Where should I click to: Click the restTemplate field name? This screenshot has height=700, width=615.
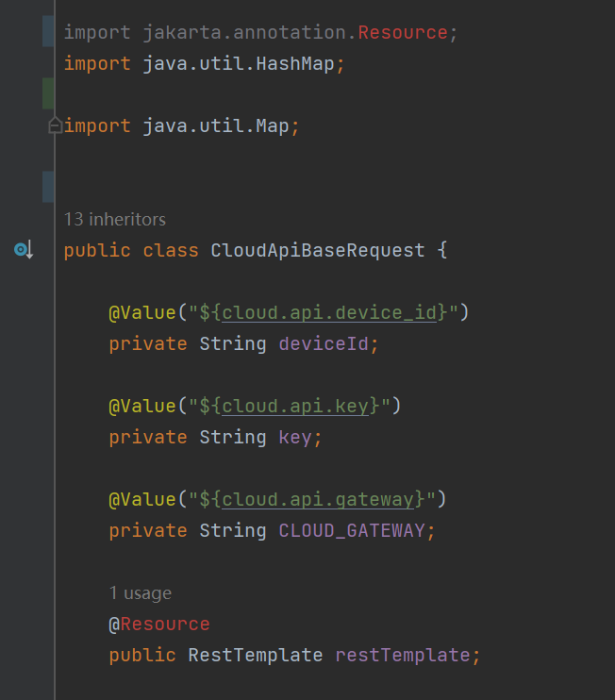[403, 656]
